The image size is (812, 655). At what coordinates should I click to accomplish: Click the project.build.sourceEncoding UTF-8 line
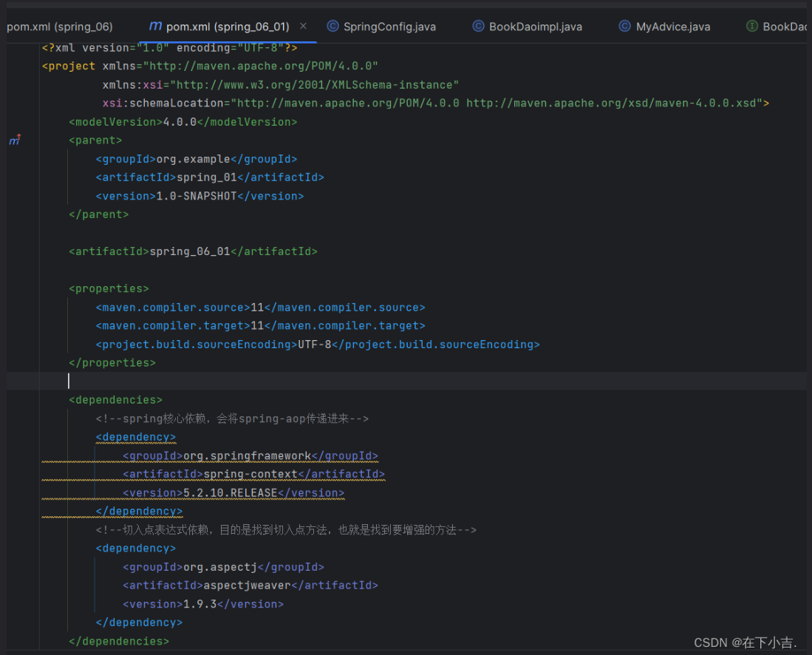(318, 344)
